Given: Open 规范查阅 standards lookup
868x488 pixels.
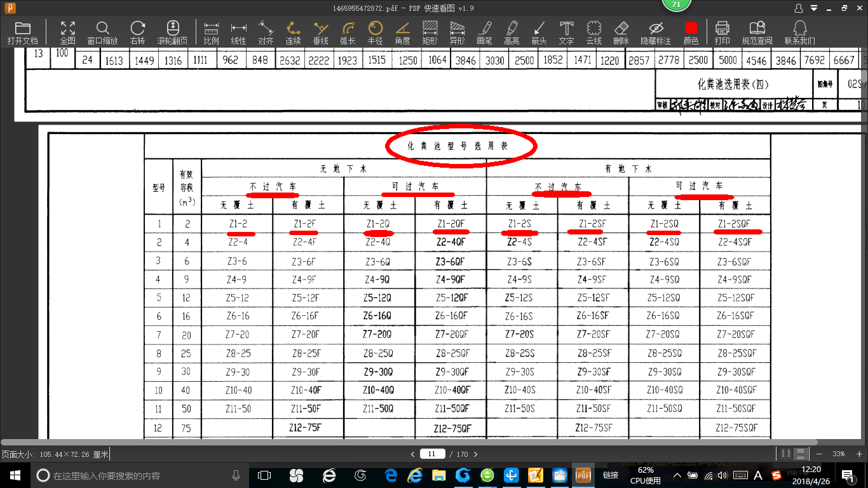Looking at the screenshot, I should coord(757,33).
